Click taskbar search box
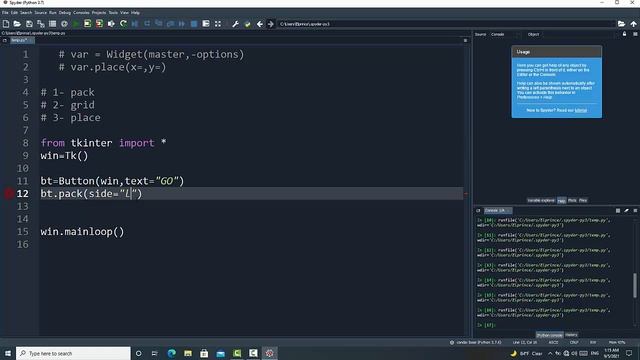The height and width of the screenshot is (360, 640). click(73, 353)
